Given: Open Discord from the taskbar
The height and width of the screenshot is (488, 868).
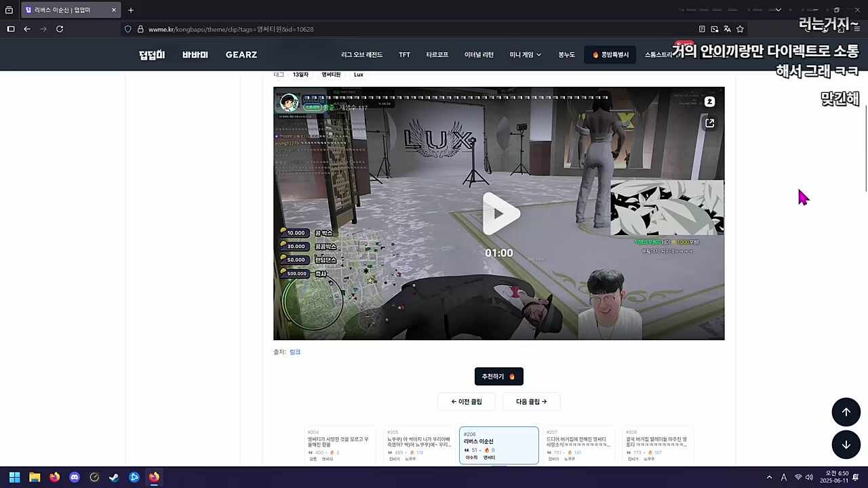Looking at the screenshot, I should [75, 477].
